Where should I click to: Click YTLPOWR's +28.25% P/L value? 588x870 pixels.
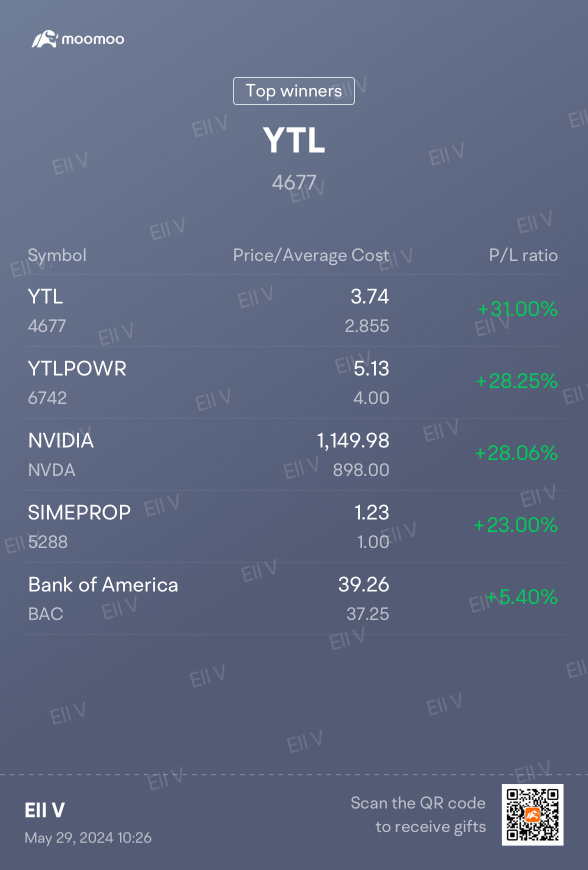(517, 381)
